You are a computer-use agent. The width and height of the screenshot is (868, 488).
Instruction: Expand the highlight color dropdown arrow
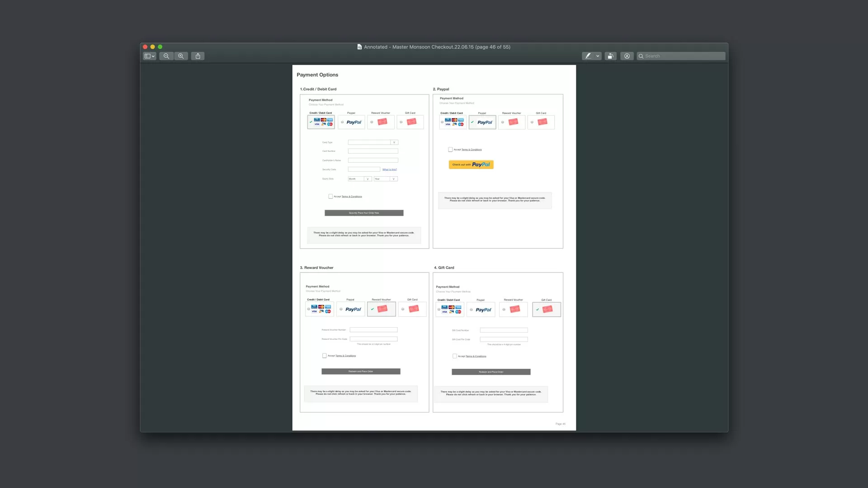click(598, 56)
